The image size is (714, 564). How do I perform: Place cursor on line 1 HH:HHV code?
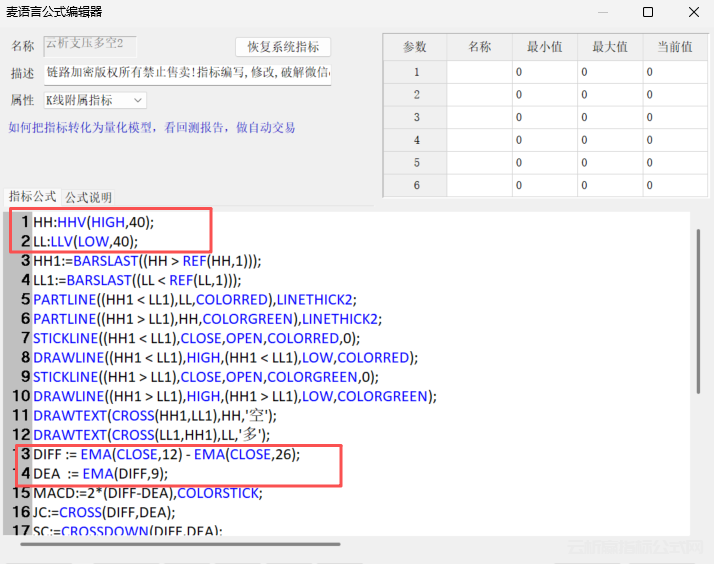94,221
